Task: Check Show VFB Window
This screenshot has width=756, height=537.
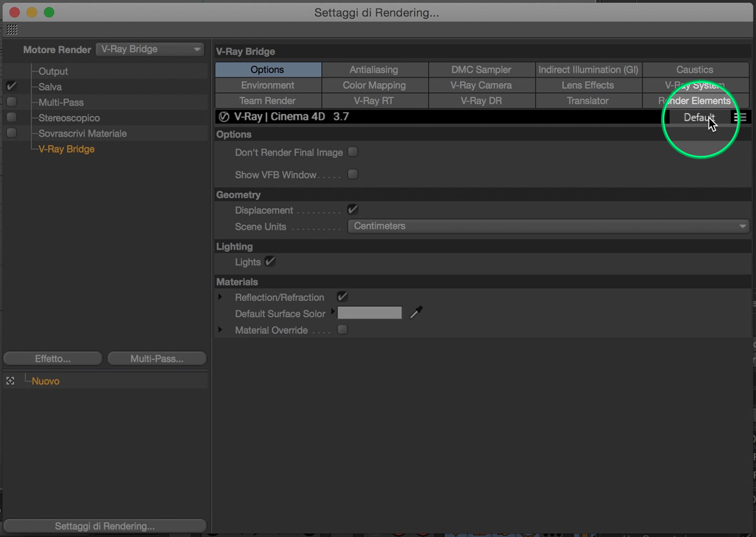Action: [x=353, y=174]
